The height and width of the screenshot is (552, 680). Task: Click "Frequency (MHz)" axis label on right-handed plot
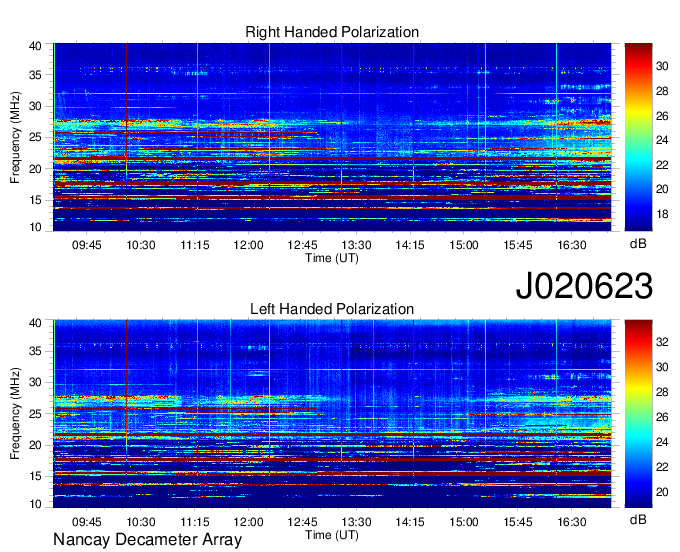coord(15,137)
